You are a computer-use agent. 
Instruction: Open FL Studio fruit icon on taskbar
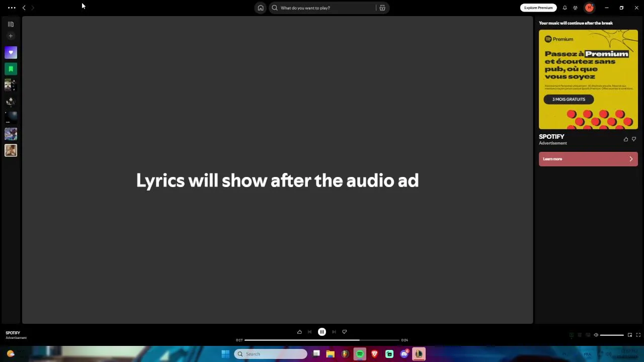coord(345,354)
